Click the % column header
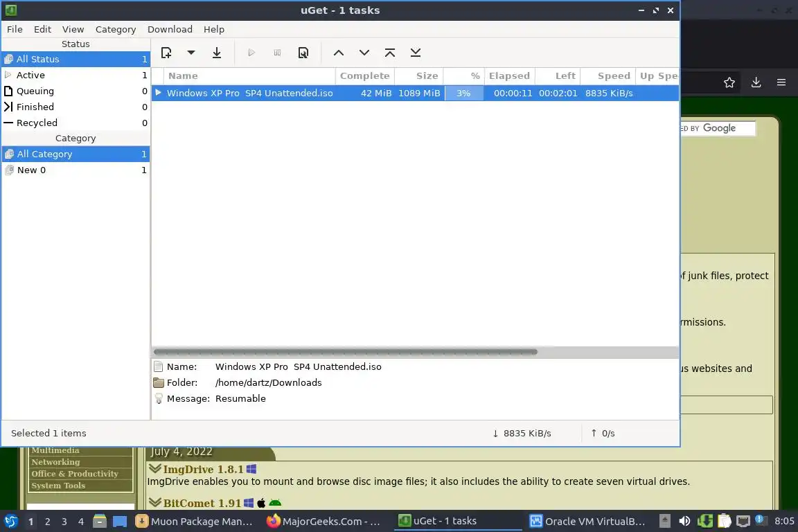Viewport: 798px width, 532px height. pos(463,76)
